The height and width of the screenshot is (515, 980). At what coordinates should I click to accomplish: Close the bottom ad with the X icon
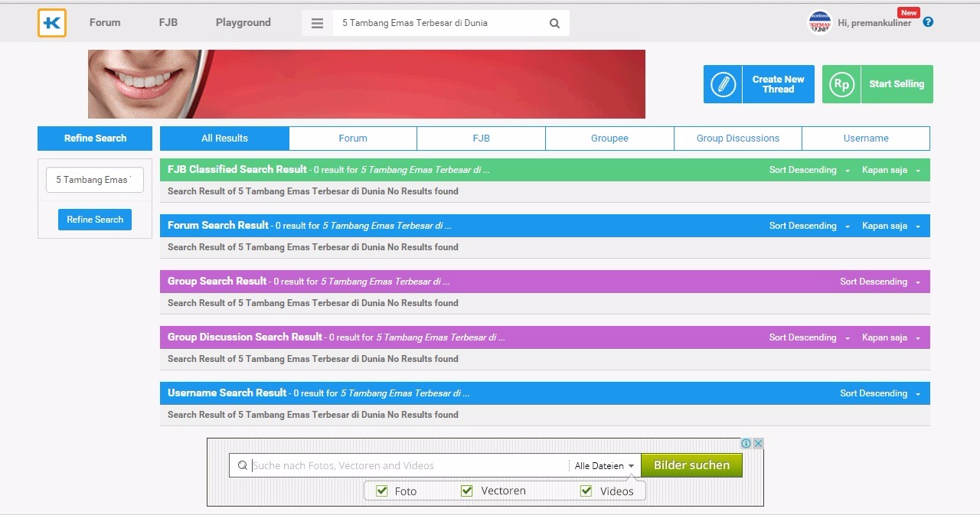758,444
